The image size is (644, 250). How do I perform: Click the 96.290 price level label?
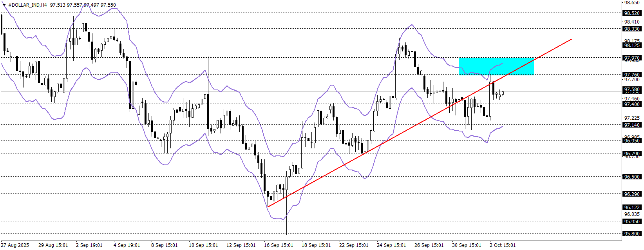click(x=631, y=194)
